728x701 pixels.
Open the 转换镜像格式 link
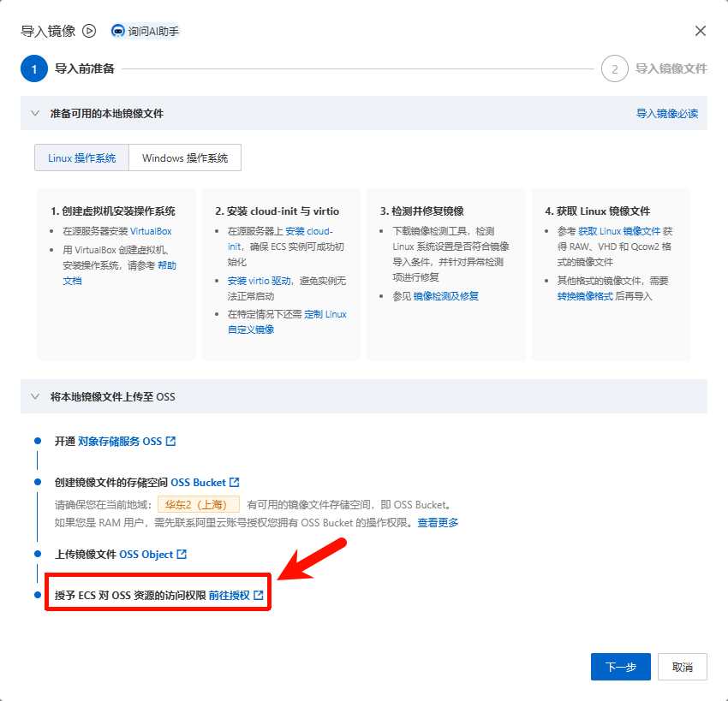click(585, 296)
